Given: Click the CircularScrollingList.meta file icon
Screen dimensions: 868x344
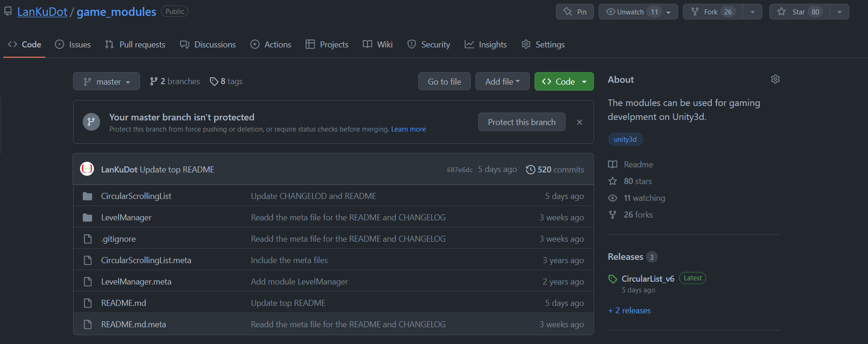Looking at the screenshot, I should click(x=87, y=260).
